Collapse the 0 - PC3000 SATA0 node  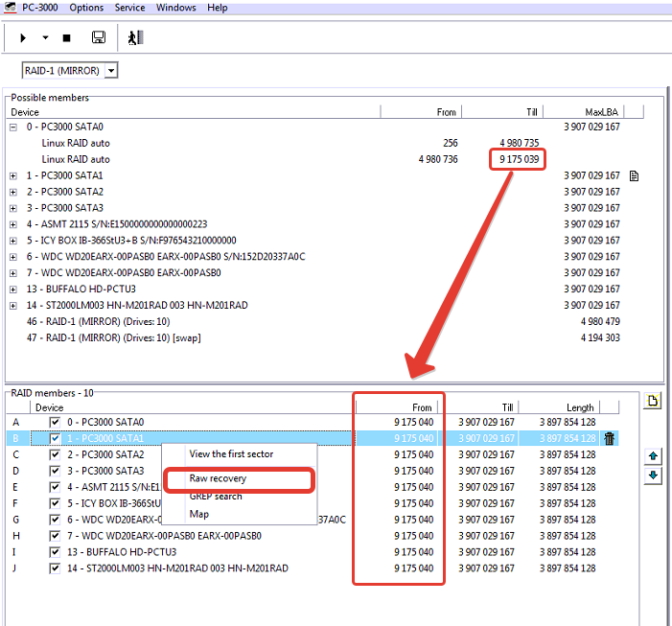click(x=13, y=128)
